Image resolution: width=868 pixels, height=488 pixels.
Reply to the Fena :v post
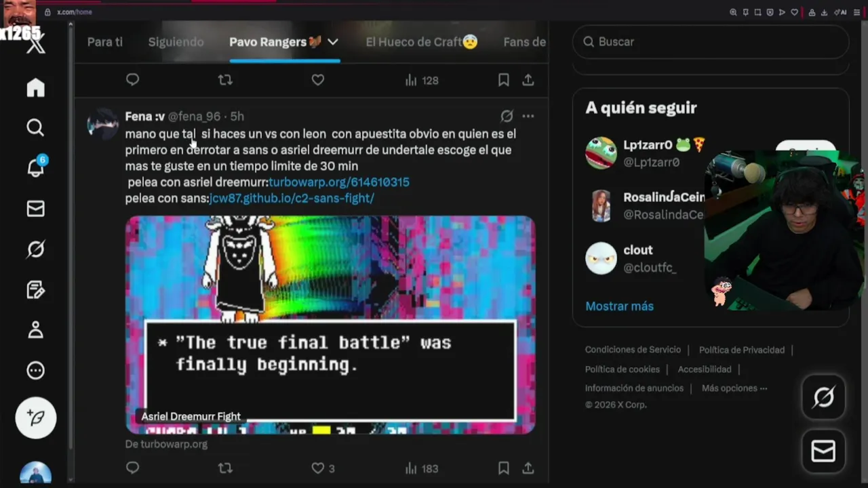point(132,468)
